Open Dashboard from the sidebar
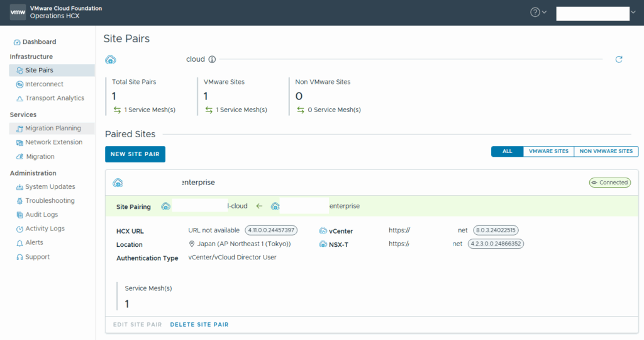Image resolution: width=644 pixels, height=340 pixels. [x=40, y=42]
